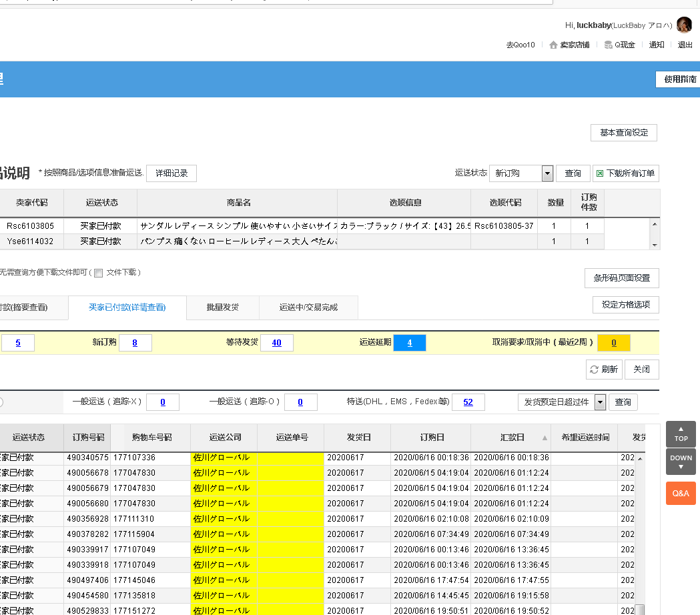This screenshot has height=615, width=700.
Task: Open Q现金 via the coins icon
Action: [x=608, y=45]
